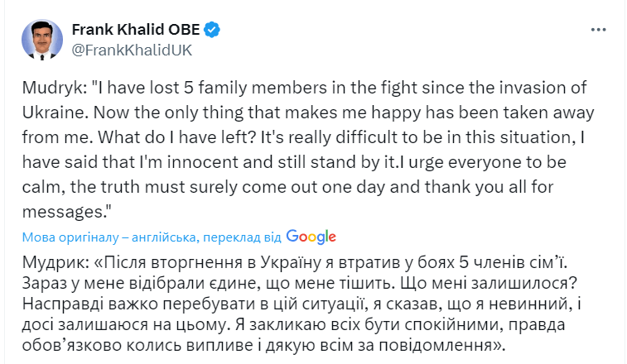The height and width of the screenshot is (364, 627).
Task: Click "переклад від" text before Google logo
Action: [x=242, y=237]
